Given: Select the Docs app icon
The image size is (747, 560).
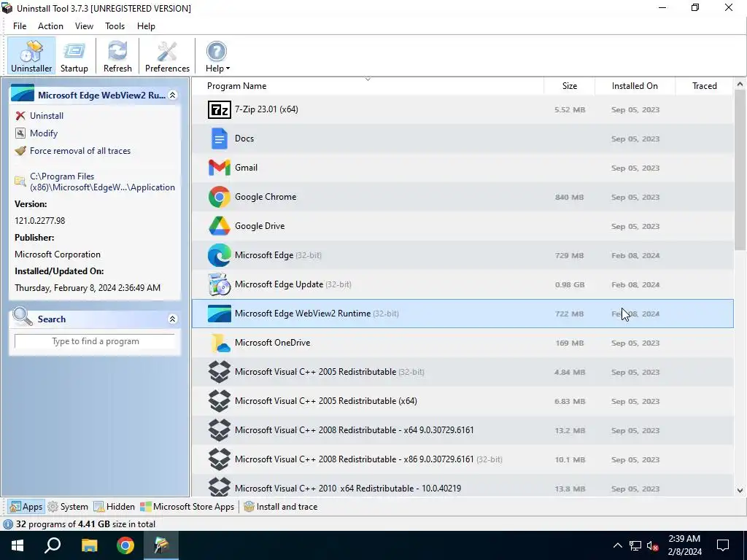Looking at the screenshot, I should 219,139.
